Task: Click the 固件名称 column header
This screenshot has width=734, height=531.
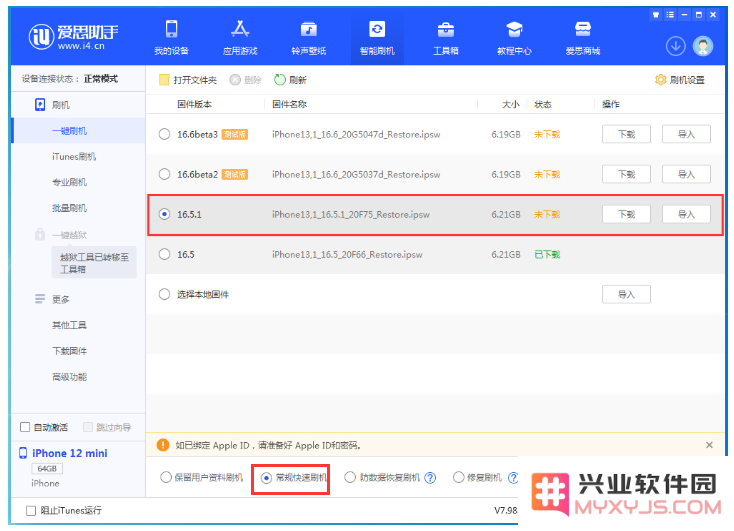Action: (x=289, y=104)
